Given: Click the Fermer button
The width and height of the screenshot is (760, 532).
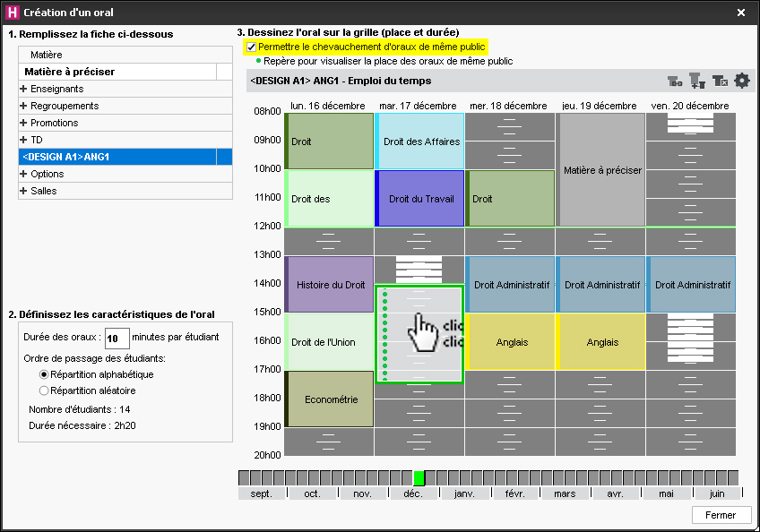Looking at the screenshot, I should 721,515.
